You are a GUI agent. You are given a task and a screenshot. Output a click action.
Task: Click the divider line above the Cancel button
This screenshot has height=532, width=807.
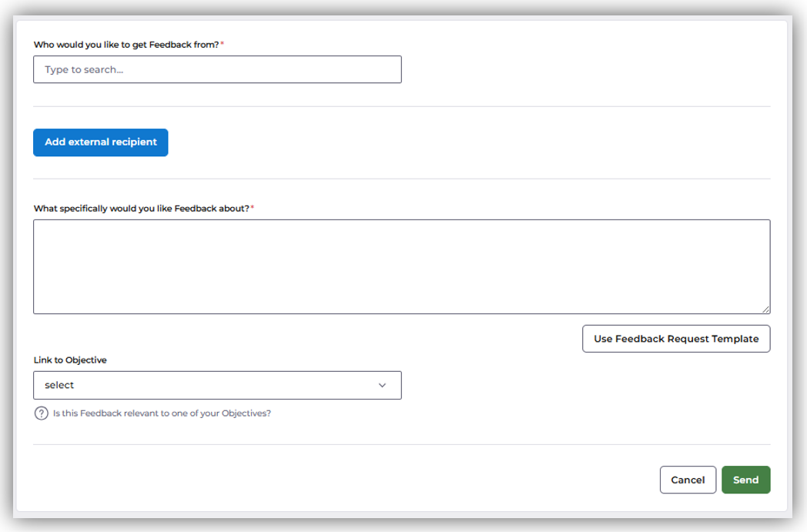[x=401, y=444]
